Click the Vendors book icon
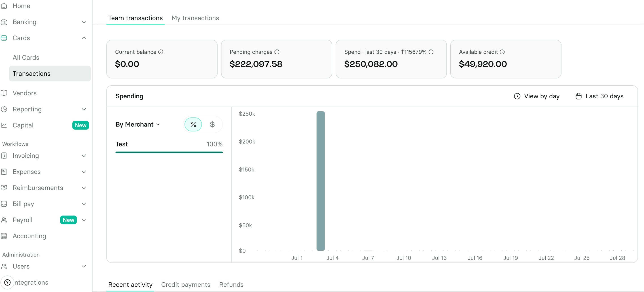This screenshot has width=644, height=292. 4,93
